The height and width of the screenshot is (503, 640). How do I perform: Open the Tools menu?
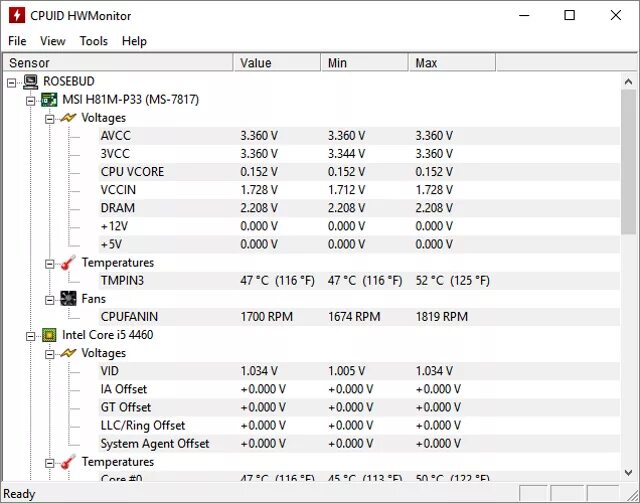(94, 41)
